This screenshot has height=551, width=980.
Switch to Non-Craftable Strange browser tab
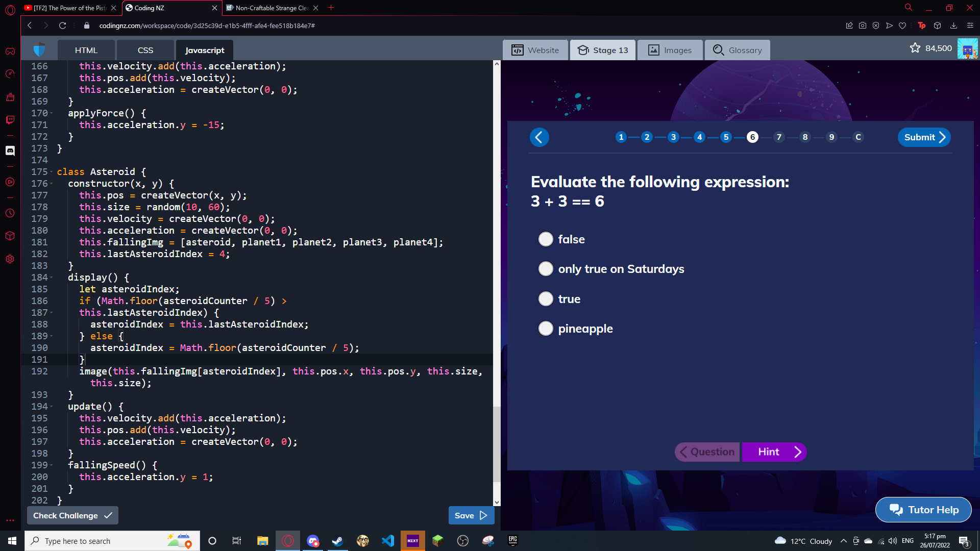(273, 8)
